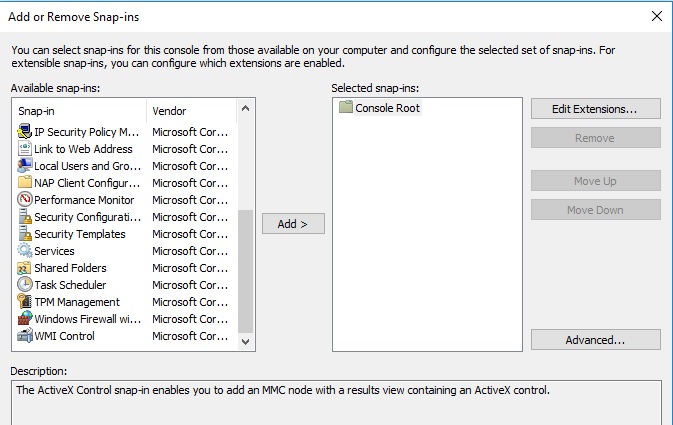The height and width of the screenshot is (425, 673).
Task: Select the Link to Web Address icon
Action: 25,149
